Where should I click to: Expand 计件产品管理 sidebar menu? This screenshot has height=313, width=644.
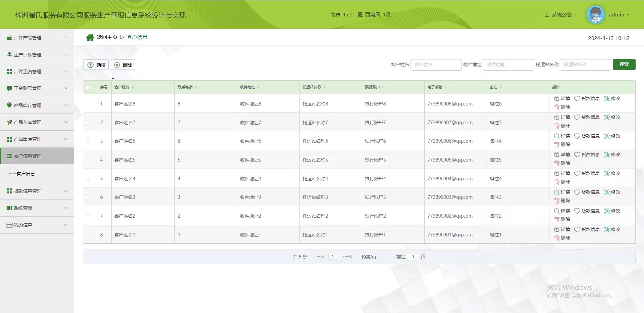[x=37, y=38]
